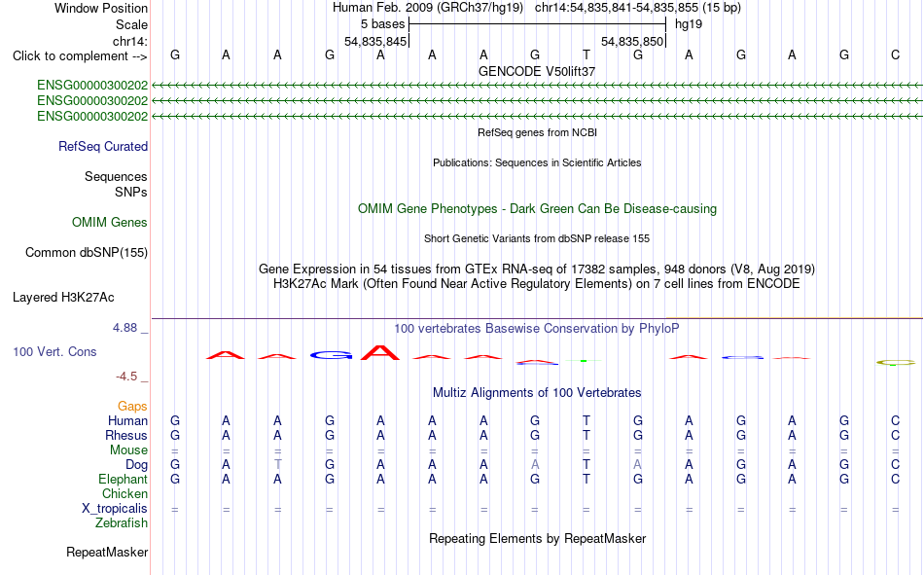Click the GENCODE V50lift37 track title
The height and width of the screenshot is (575, 924).
[537, 71]
